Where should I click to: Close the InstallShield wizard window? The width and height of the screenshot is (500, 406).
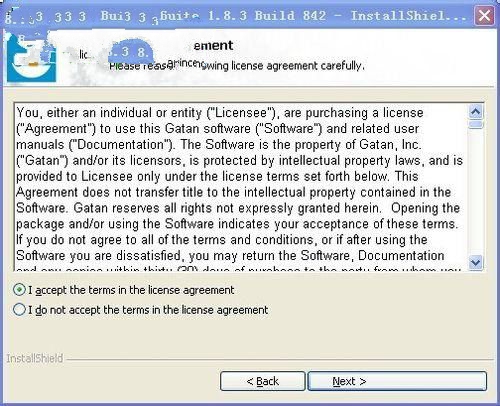[x=484, y=15]
